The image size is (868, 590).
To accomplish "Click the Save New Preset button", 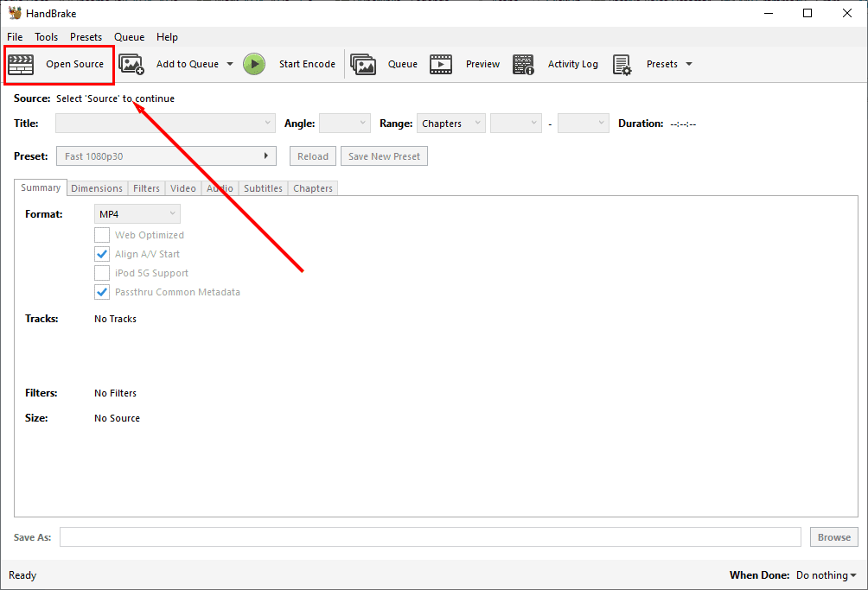I will [384, 156].
